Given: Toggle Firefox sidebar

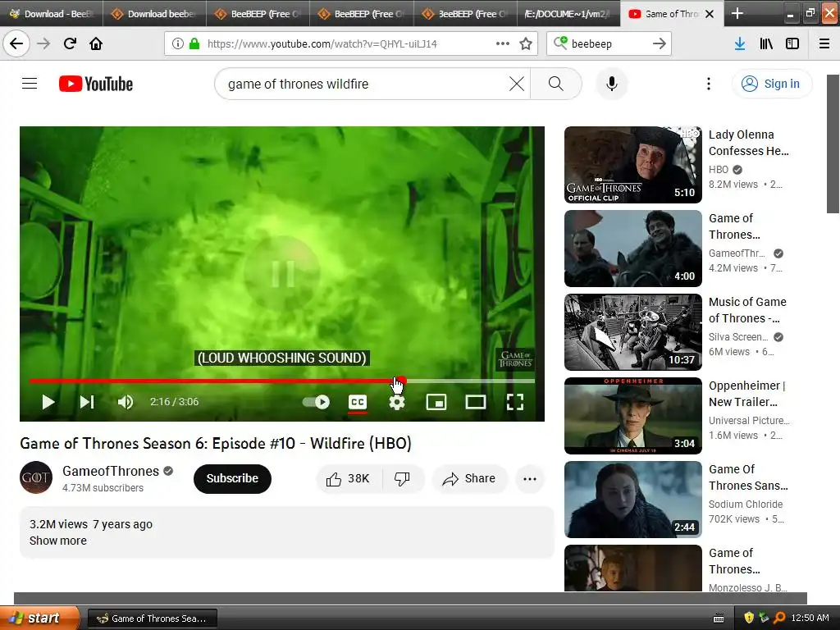Looking at the screenshot, I should click(x=792, y=43).
